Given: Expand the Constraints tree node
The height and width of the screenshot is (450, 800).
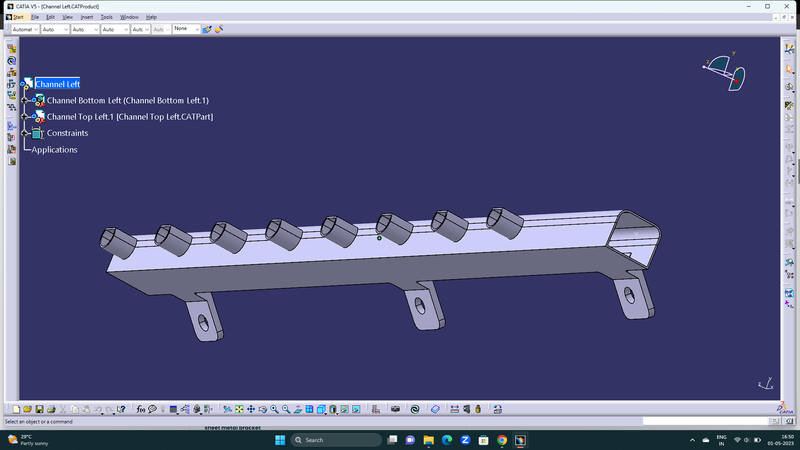Looking at the screenshot, I should click(25, 133).
